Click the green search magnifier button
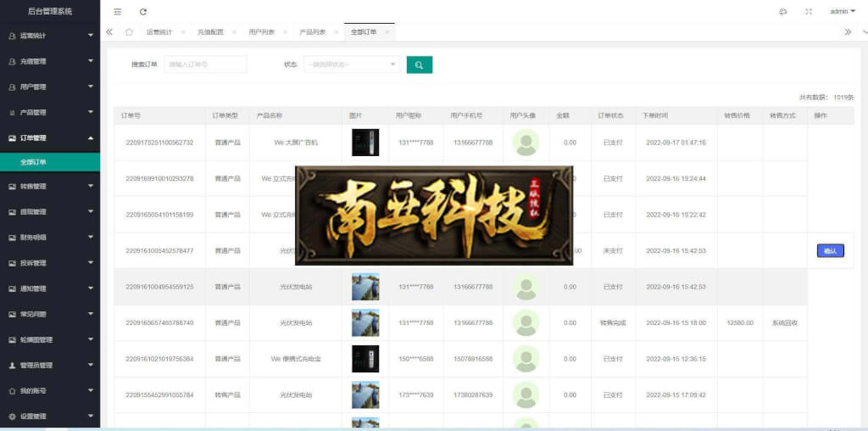The image size is (868, 431). 419,64
